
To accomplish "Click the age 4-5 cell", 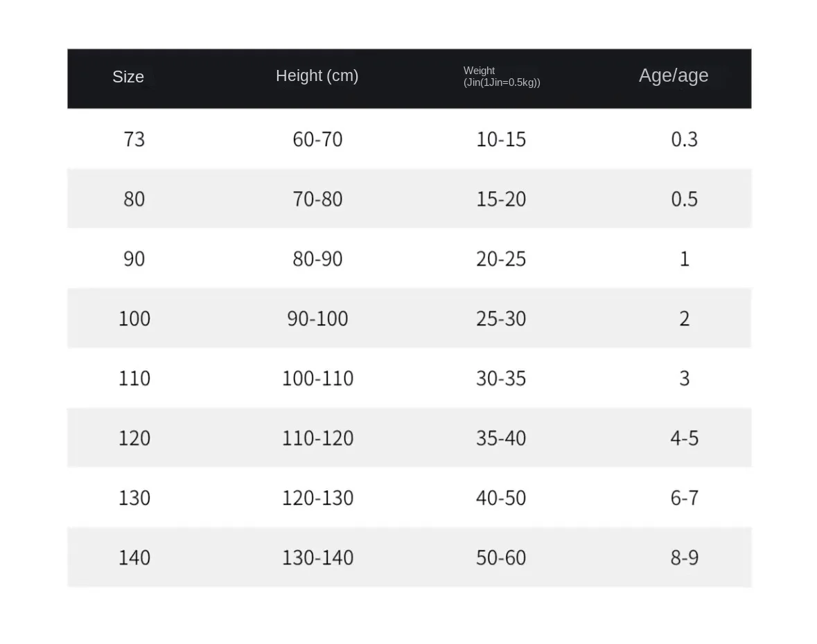I will pyautogui.click(x=684, y=438).
